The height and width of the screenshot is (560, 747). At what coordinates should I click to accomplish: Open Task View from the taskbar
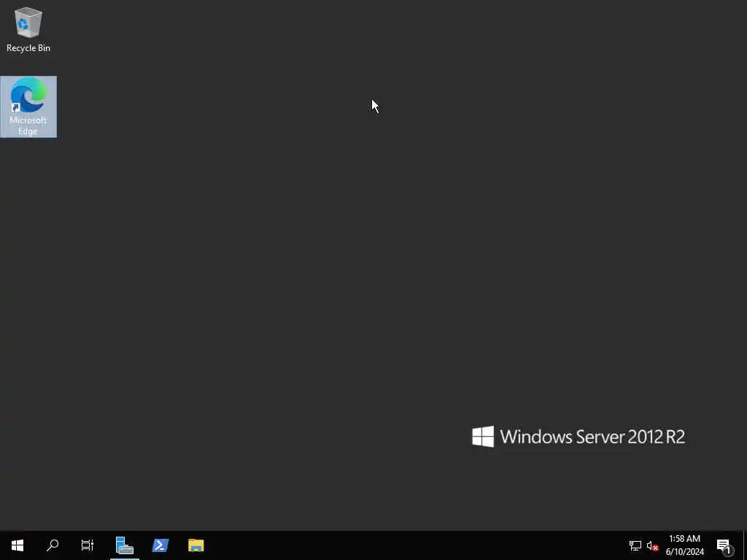88,545
